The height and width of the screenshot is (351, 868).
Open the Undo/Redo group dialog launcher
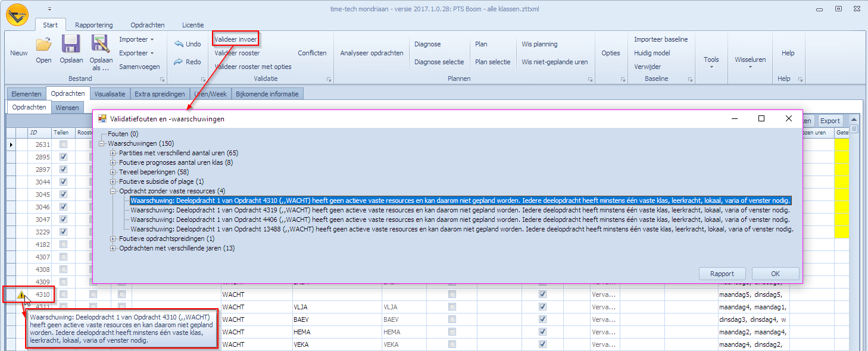pos(202,79)
